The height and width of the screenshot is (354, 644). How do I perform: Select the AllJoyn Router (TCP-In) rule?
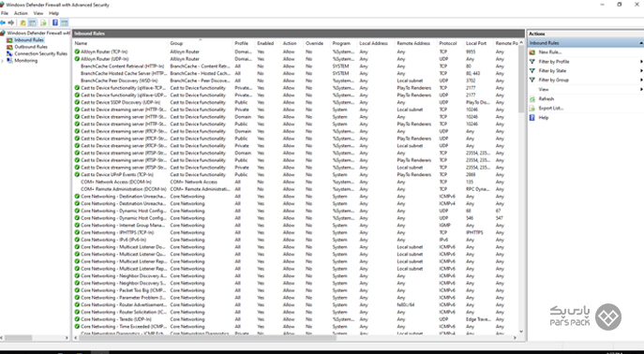104,52
